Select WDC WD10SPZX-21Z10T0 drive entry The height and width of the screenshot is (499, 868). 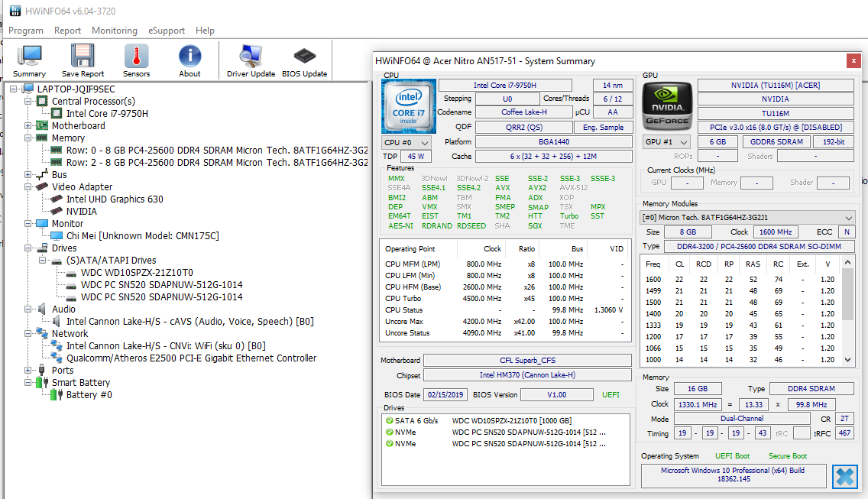pos(137,273)
